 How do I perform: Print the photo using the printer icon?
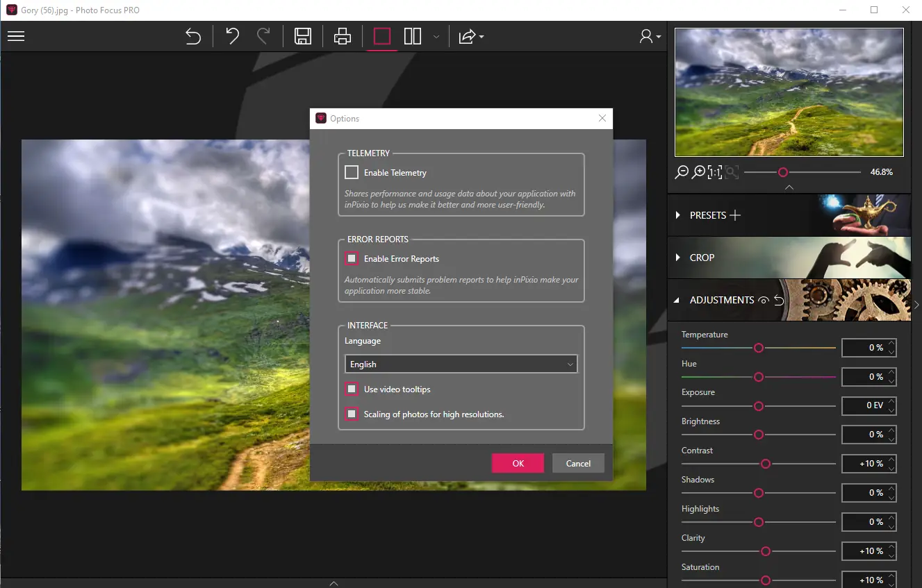point(343,36)
